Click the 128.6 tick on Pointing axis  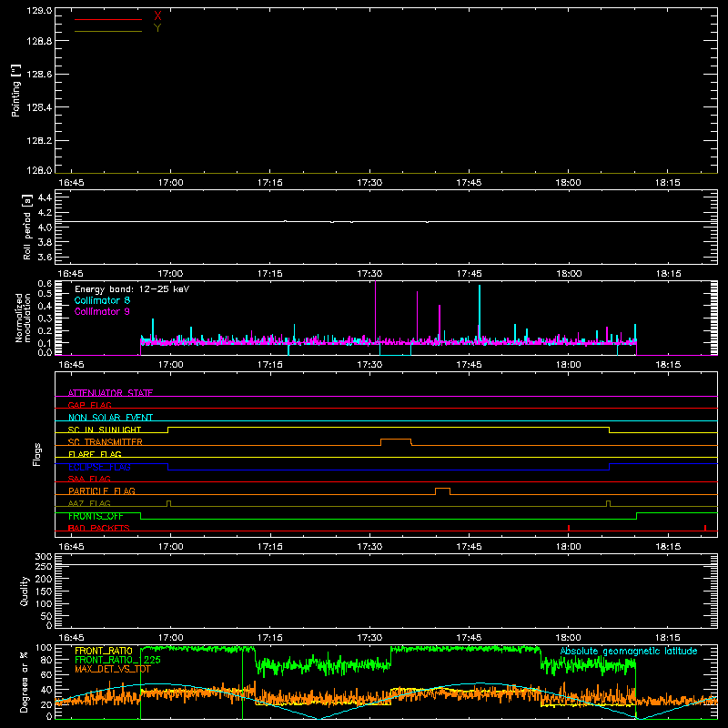(39, 75)
